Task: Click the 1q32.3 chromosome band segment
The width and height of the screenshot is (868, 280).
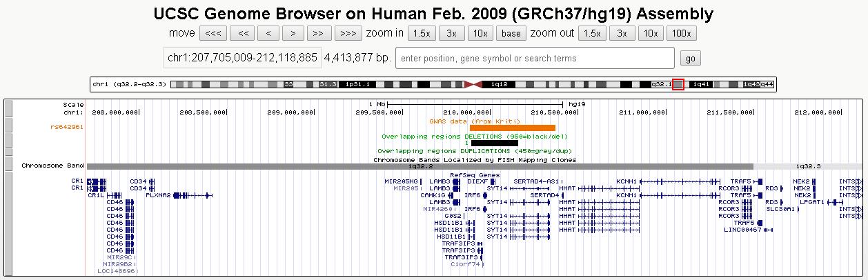Action: 807,166
